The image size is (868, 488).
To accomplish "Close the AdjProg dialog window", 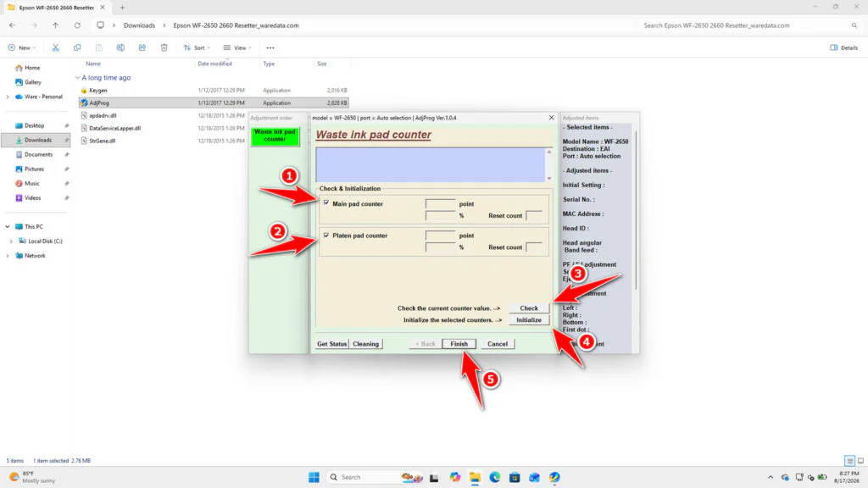I will (551, 118).
